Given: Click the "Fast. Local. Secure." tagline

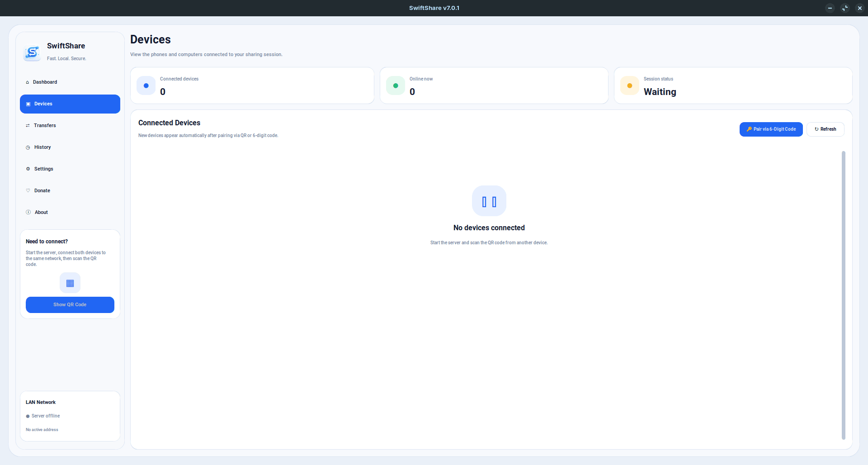Looking at the screenshot, I should pyautogui.click(x=66, y=59).
